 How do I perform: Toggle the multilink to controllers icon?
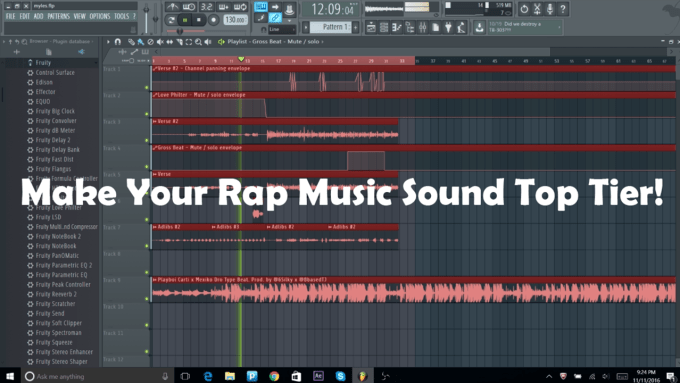[275, 18]
